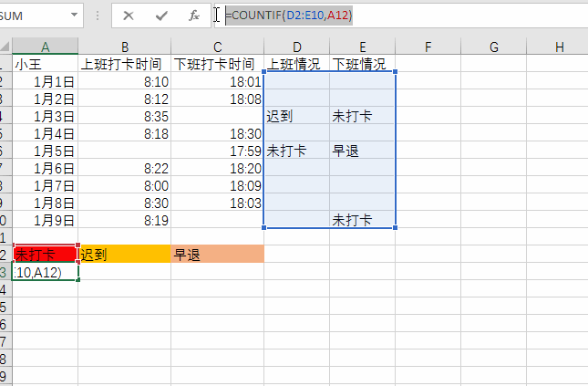Image resolution: width=588 pixels, height=386 pixels.
Task: Click inside the COUNTIF formula bar
Action: pyautogui.click(x=401, y=16)
